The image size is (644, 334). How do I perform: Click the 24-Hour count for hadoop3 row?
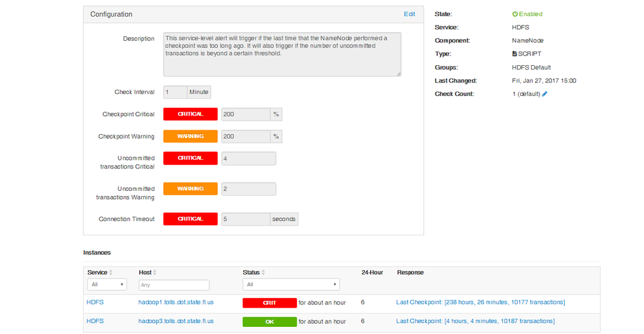363,321
